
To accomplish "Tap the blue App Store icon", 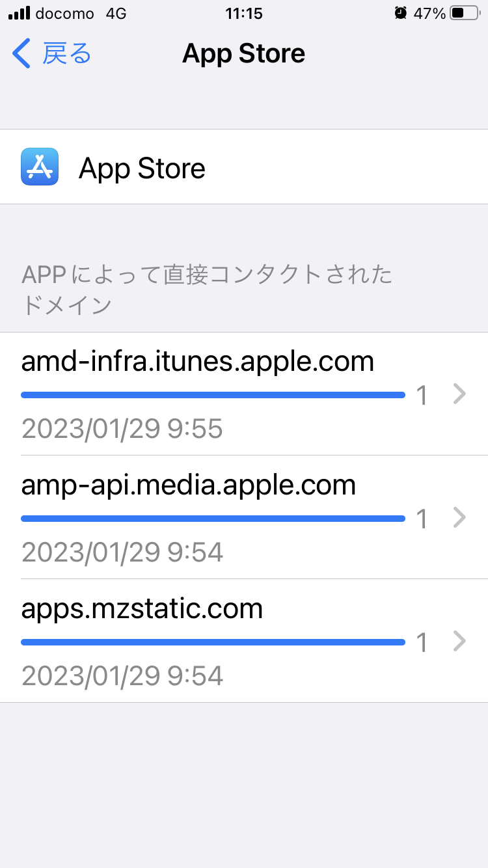I will tap(40, 167).
